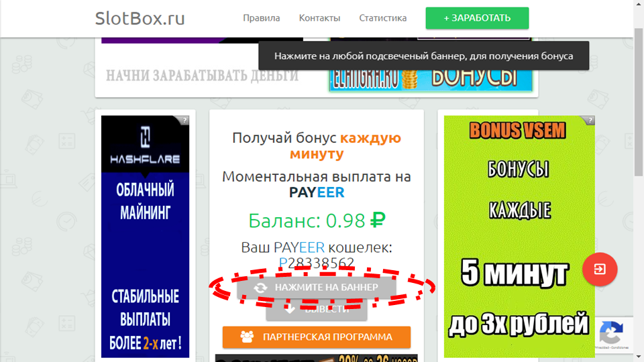Screen dimensions: 644x362
Task: Click the ВЫВЕСТИ withdraw button
Action: (317, 310)
